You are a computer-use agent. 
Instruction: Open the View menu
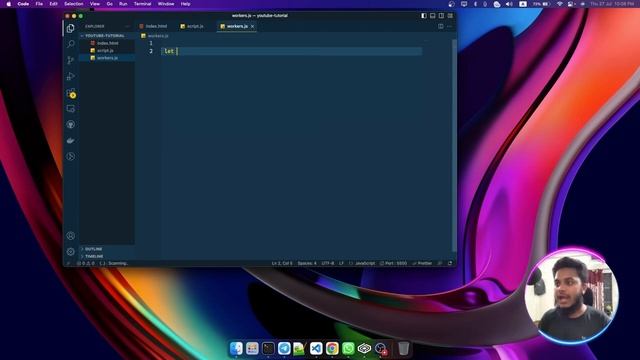pyautogui.click(x=95, y=4)
